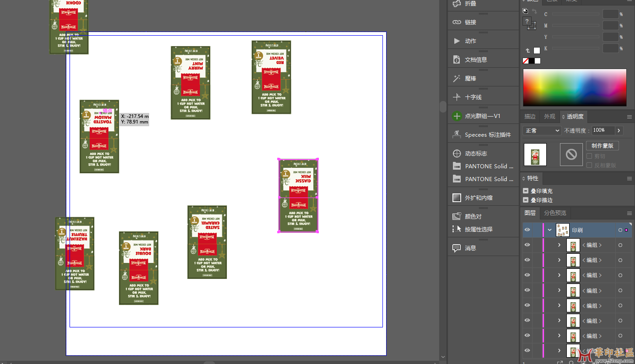The height and width of the screenshot is (364, 635).
Task: Swap fill and stroke in Color panel
Action: (534, 11)
